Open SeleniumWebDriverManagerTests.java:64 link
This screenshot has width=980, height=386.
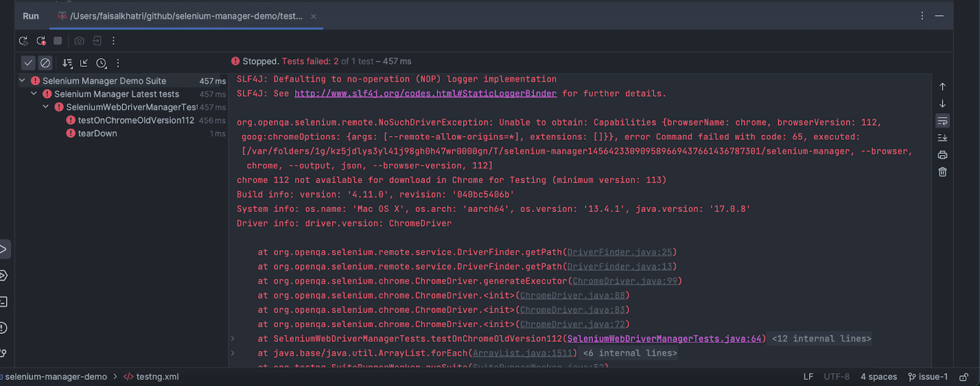click(x=665, y=339)
